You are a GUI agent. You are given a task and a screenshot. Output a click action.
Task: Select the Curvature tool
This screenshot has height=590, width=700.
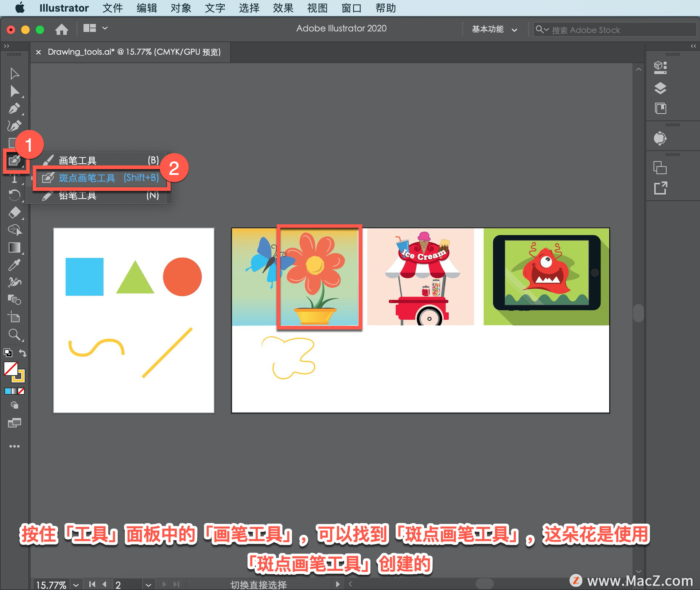point(15,126)
